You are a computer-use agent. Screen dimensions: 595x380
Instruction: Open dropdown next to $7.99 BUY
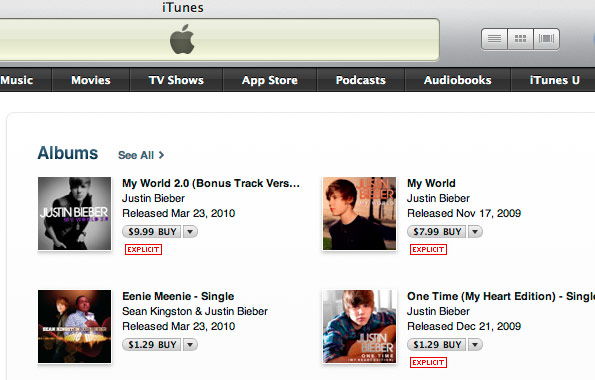click(475, 231)
